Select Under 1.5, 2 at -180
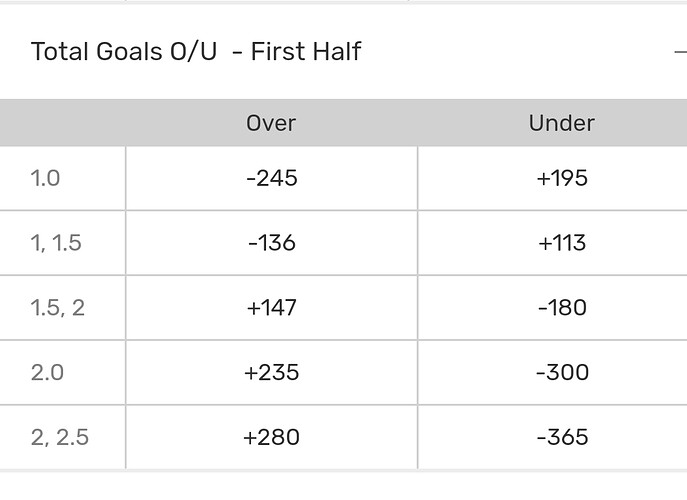The height and width of the screenshot is (500, 687). pyautogui.click(x=562, y=307)
